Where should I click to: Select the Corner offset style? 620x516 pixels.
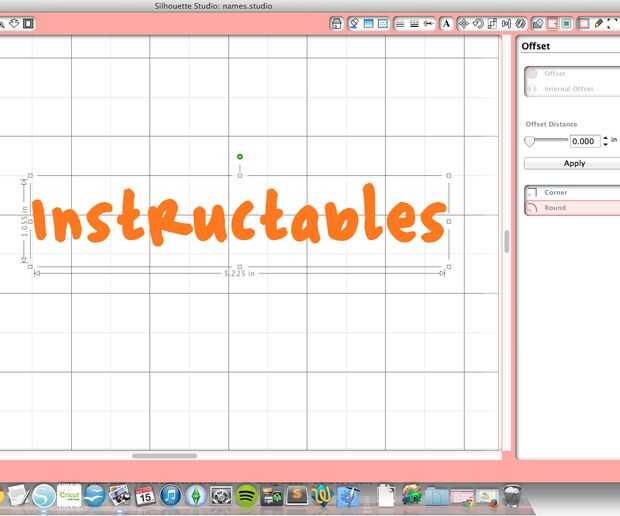click(572, 192)
